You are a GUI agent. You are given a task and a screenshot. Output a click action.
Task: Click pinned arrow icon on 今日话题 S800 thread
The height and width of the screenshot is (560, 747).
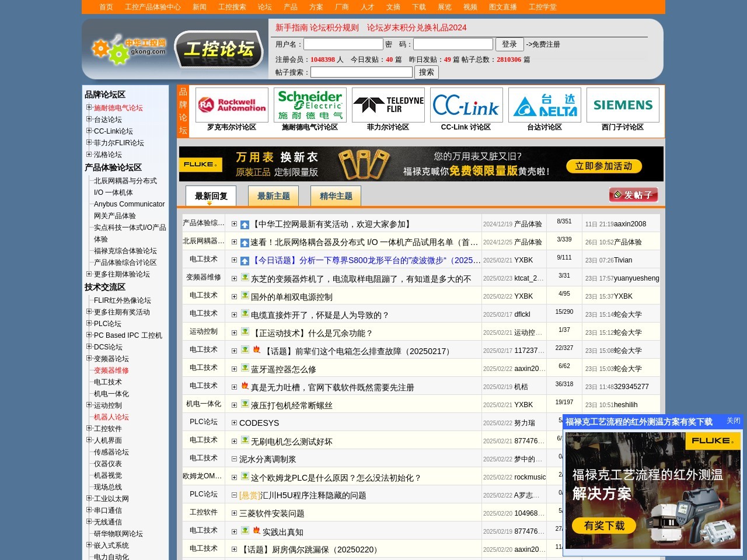pos(245,261)
